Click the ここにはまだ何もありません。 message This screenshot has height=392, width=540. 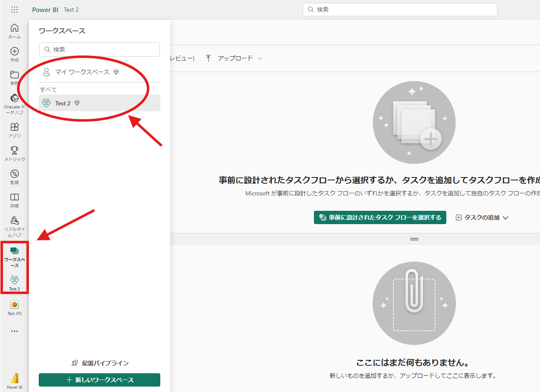pos(413,362)
